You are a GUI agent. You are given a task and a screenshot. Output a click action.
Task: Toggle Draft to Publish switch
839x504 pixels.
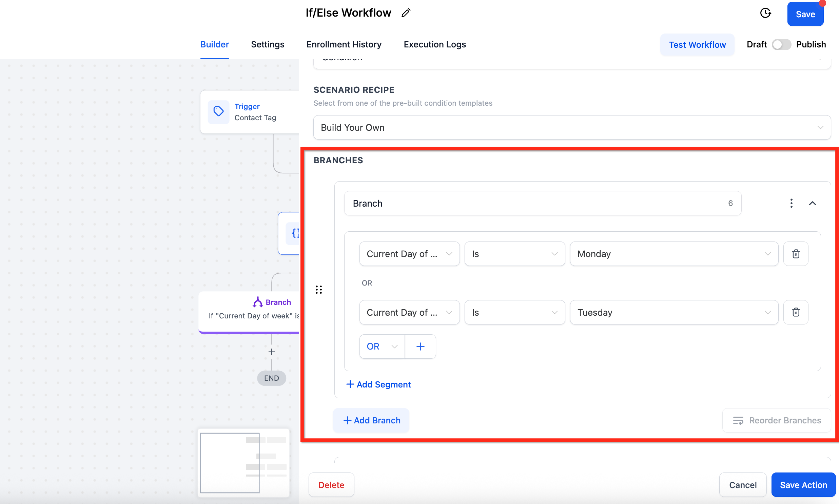(x=781, y=44)
